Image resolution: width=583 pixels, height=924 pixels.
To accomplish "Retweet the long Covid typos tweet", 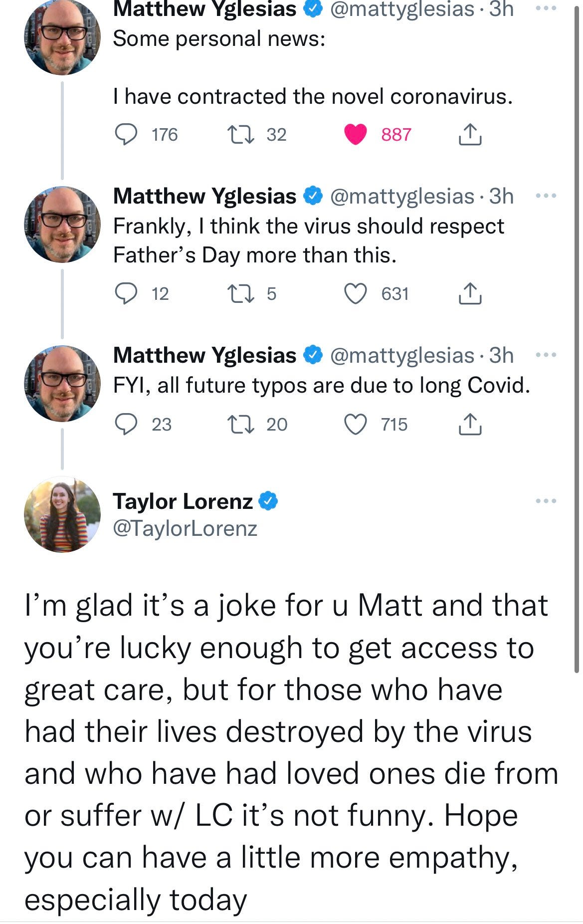I will [x=241, y=425].
